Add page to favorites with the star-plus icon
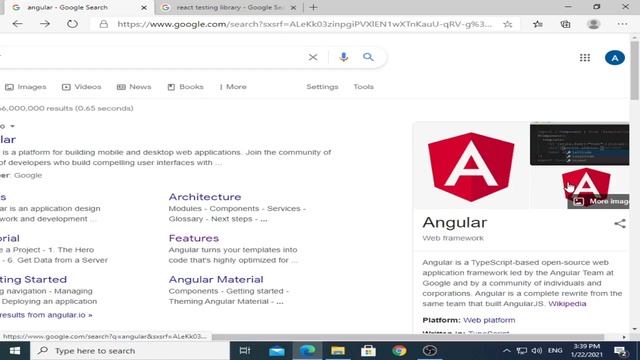Screen dimensions: 640x360 (x=507, y=24)
